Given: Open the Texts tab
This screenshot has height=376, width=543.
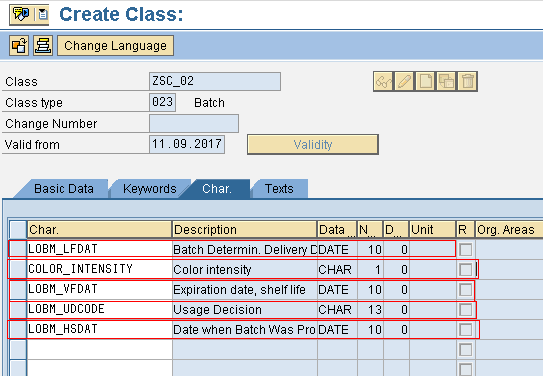Looking at the screenshot, I should pos(279,189).
